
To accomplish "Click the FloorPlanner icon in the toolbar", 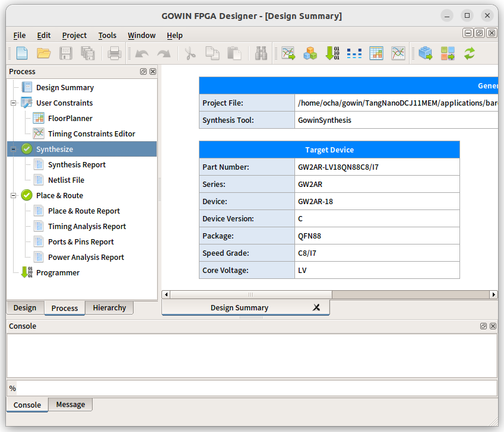I will 376,53.
